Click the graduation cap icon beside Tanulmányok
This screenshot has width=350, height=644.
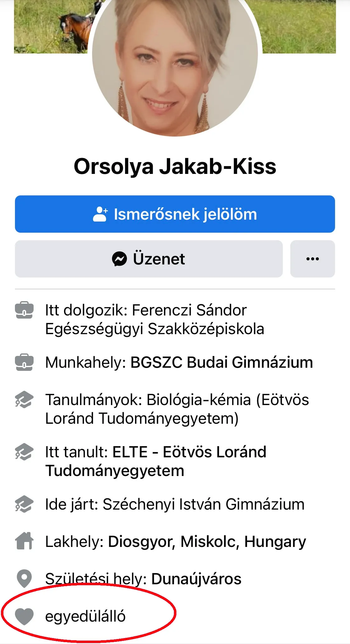[x=24, y=400]
